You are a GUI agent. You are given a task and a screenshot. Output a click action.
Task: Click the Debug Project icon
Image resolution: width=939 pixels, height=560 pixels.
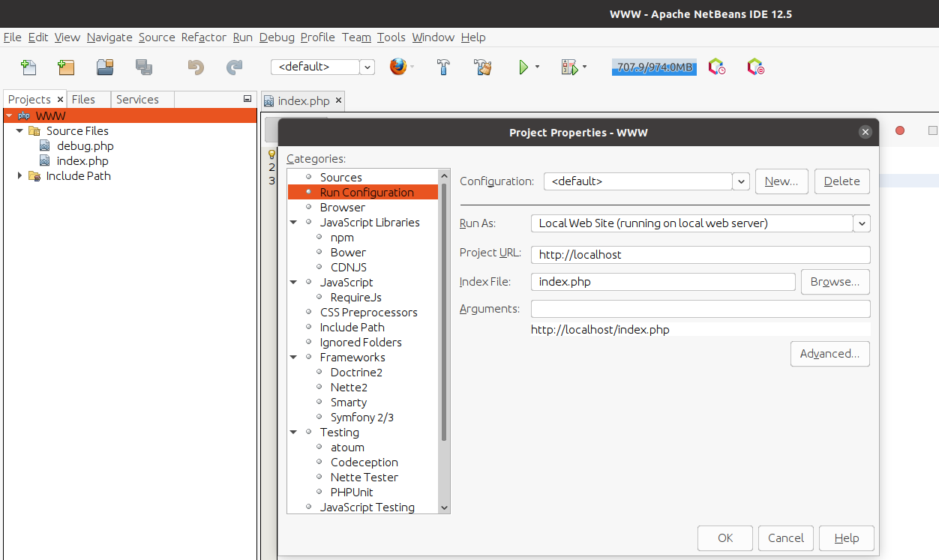569,67
